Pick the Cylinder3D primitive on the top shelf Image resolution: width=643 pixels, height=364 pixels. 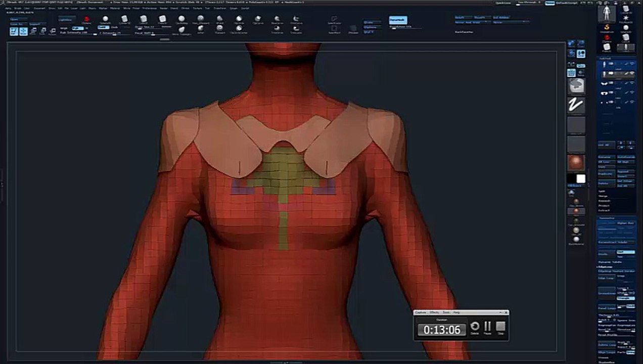(124, 20)
